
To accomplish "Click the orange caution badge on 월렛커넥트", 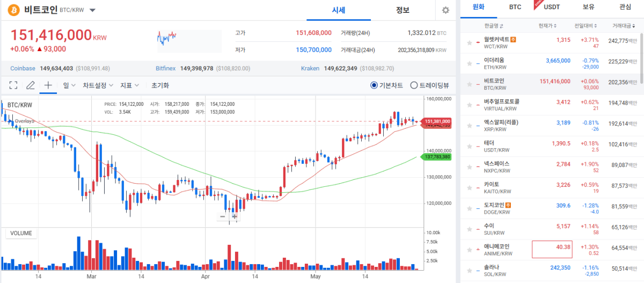I will (x=513, y=39).
